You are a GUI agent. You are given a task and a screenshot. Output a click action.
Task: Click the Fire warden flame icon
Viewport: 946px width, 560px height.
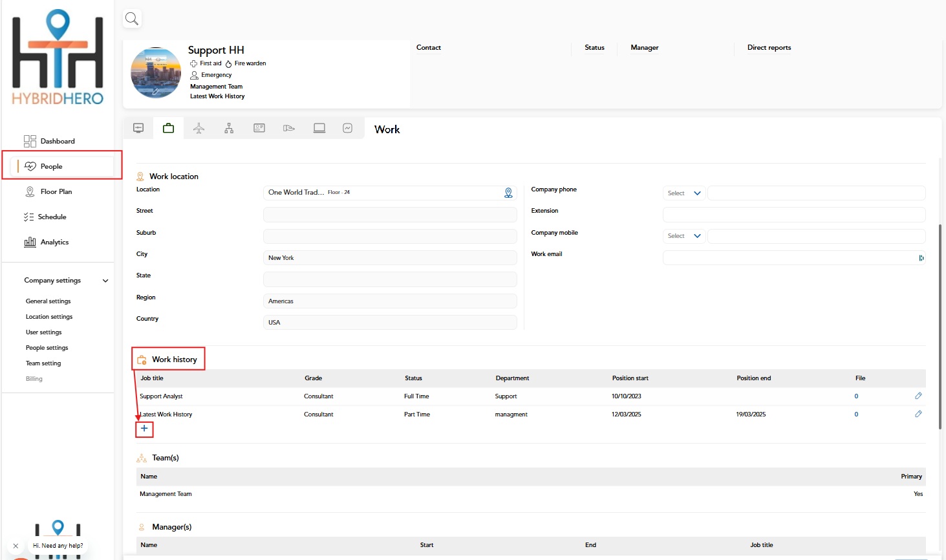click(228, 63)
